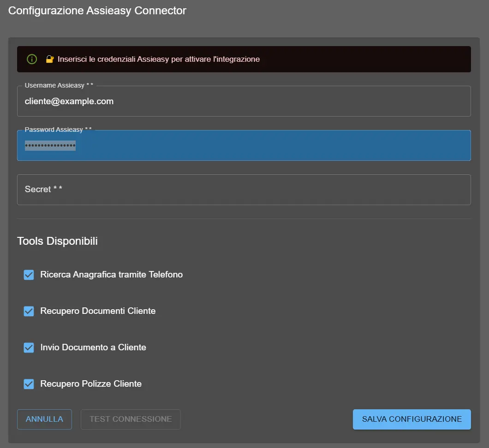Click the ANNULLA button
Viewport: 489px width, 448px height.
pos(44,419)
